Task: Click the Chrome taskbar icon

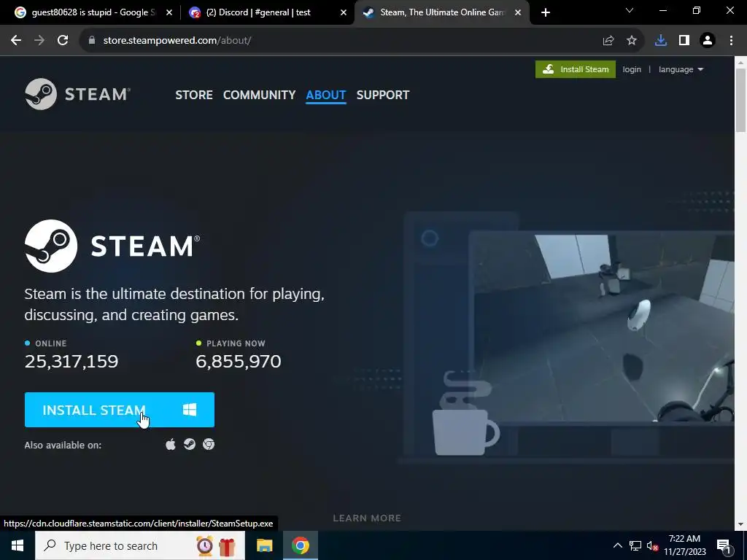Action: (300, 545)
